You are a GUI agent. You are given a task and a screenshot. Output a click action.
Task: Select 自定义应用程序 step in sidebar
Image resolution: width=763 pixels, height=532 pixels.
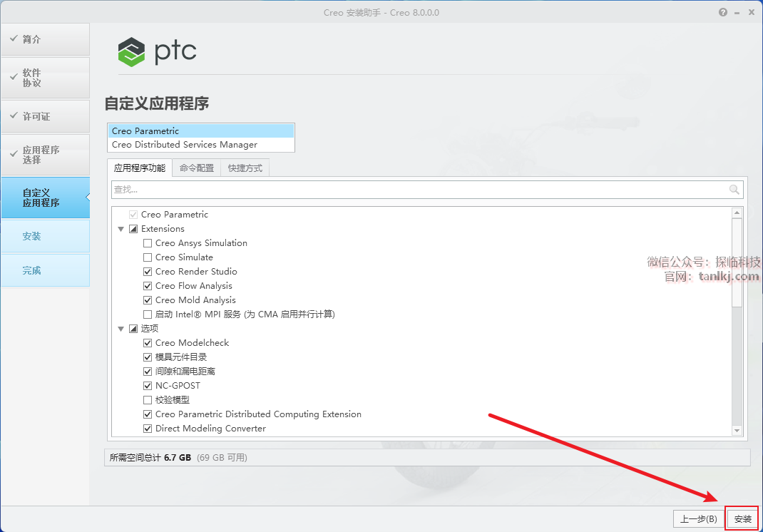click(45, 198)
